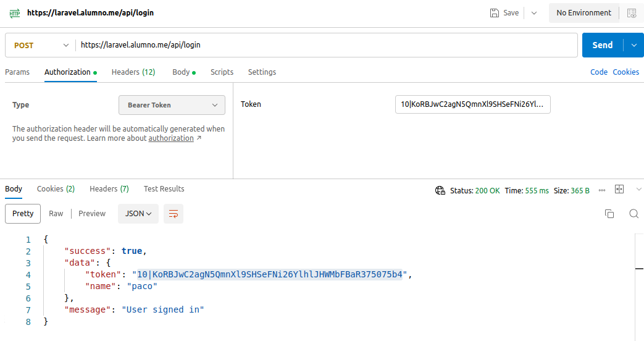
Task: Switch response view to Preview
Action: (92, 214)
